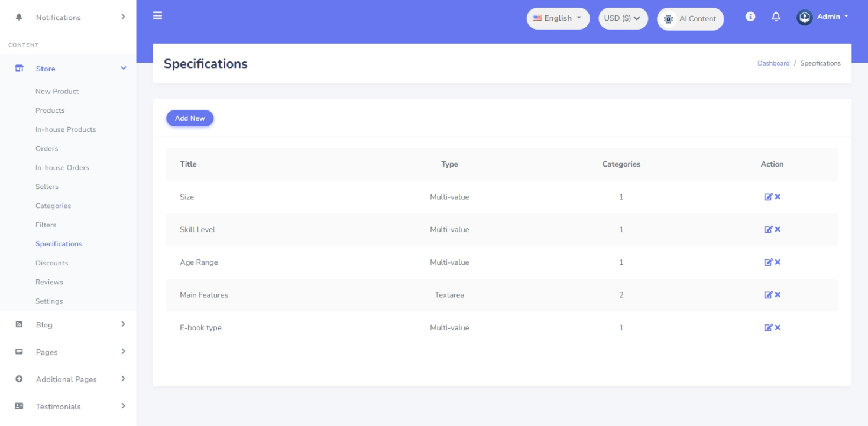868x426 pixels.
Task: Open the bell notifications icon in header
Action: click(776, 17)
